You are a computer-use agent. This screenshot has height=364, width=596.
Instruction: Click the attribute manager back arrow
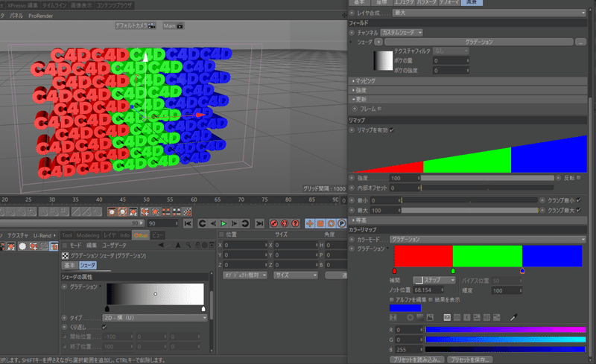click(161, 245)
